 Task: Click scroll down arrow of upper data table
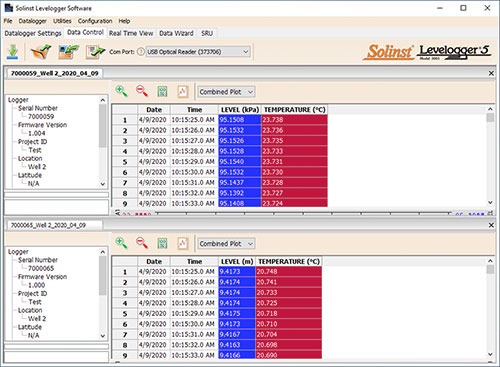(490, 202)
